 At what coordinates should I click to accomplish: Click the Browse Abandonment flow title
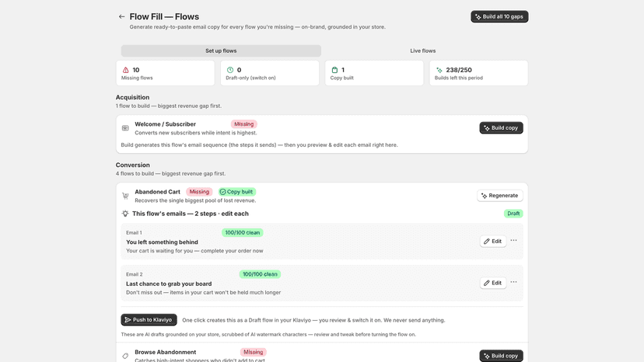(x=165, y=352)
